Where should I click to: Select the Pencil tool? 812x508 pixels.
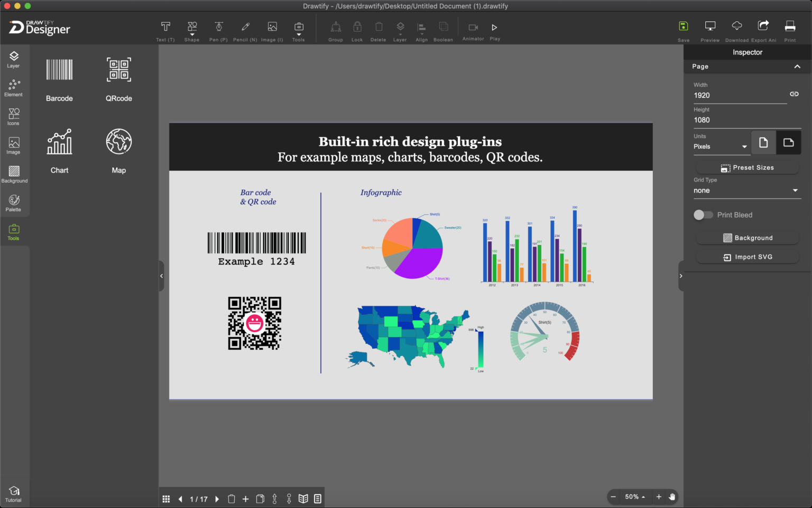pos(245,29)
